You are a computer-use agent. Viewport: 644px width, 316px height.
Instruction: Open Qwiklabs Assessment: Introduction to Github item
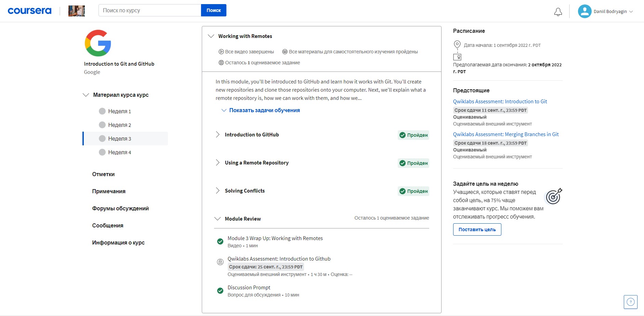(x=279, y=259)
